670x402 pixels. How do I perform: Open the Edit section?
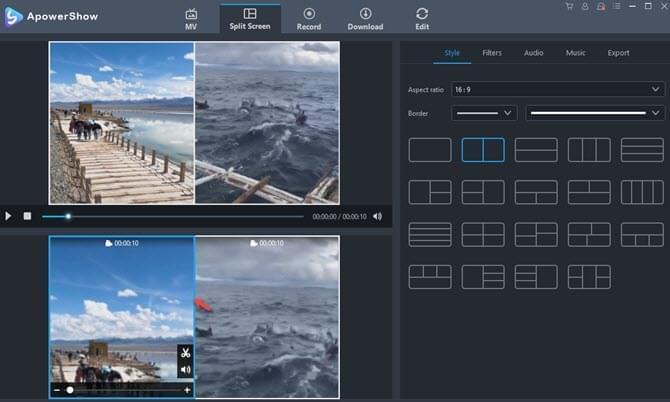coord(422,19)
